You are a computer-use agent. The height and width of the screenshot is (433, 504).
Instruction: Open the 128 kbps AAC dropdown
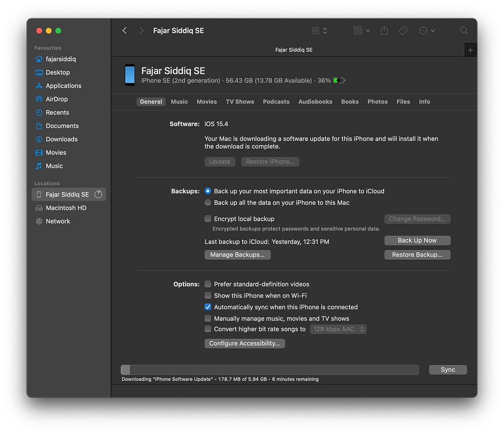(338, 329)
